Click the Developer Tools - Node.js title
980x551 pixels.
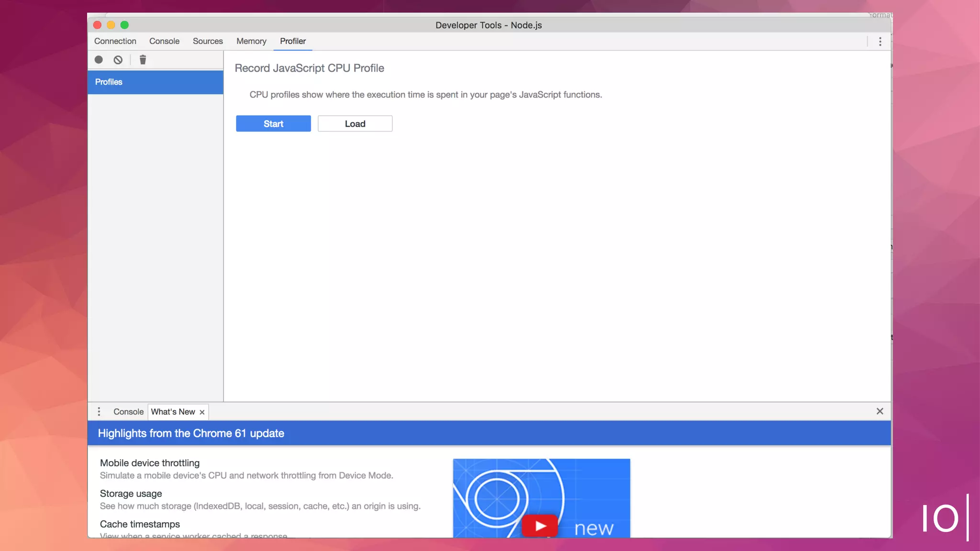[489, 25]
